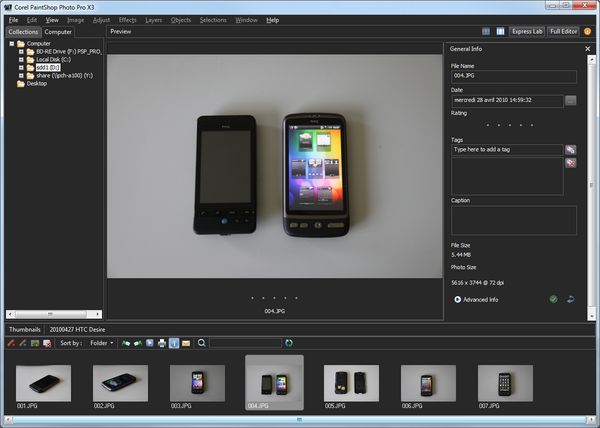Expand the Local Disk (C:) tree node
This screenshot has height=428, width=600.
click(21, 61)
